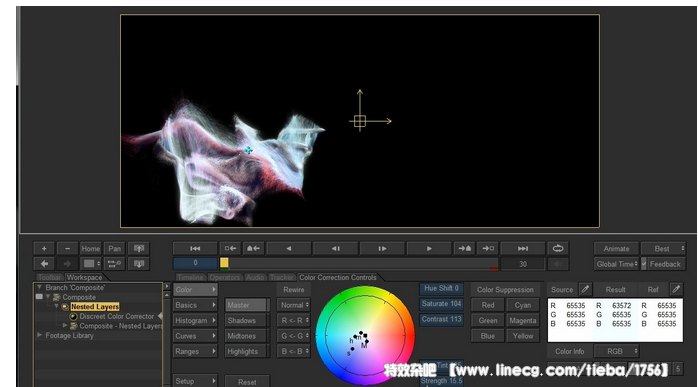Go to the first frame
The width and height of the screenshot is (698, 387).
click(x=195, y=248)
